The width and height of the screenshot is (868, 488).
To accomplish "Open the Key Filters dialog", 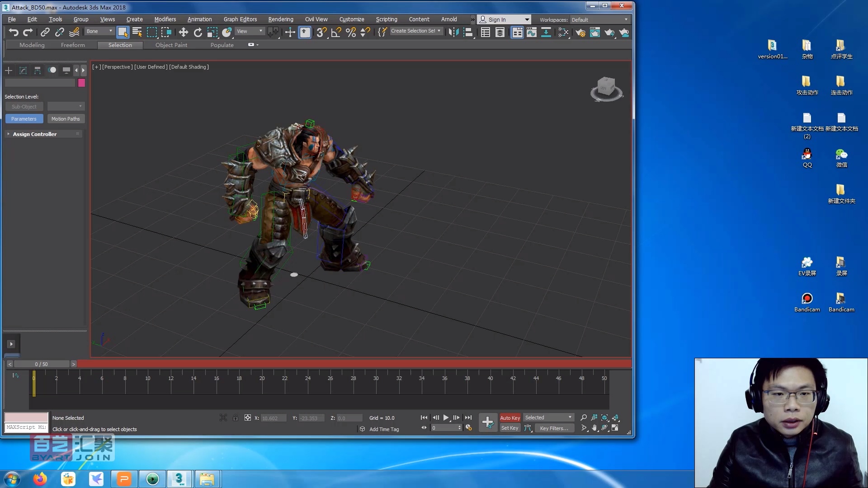I will tap(554, 428).
